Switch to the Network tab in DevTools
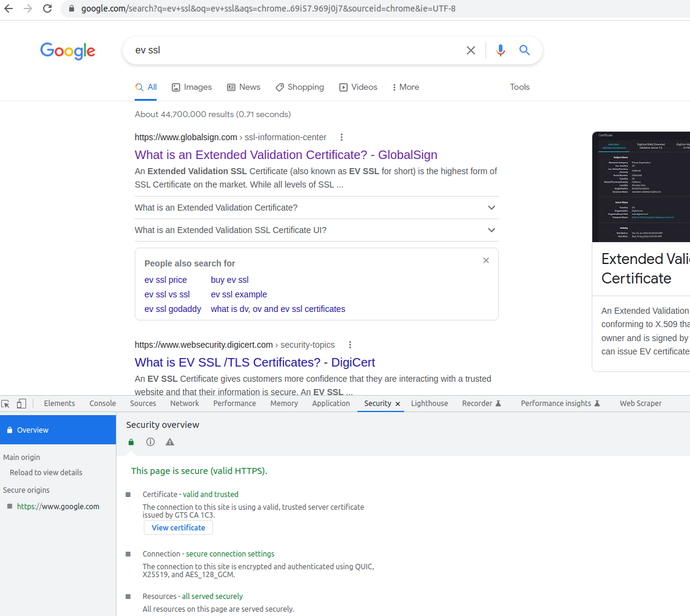This screenshot has width=690, height=616. point(184,403)
